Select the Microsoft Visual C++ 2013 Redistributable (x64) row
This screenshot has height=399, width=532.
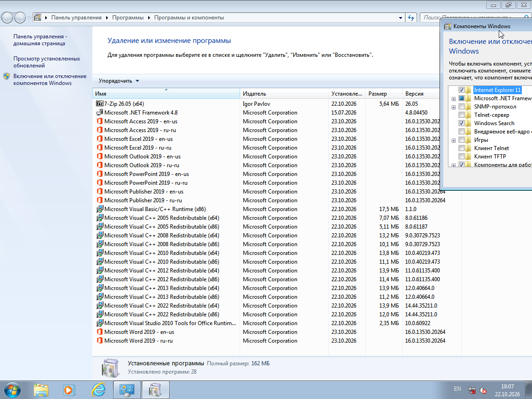[x=277, y=288]
